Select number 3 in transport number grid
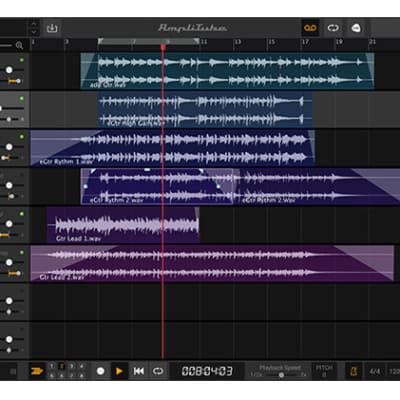Viewport: 400px width, 400px height. pos(71,366)
